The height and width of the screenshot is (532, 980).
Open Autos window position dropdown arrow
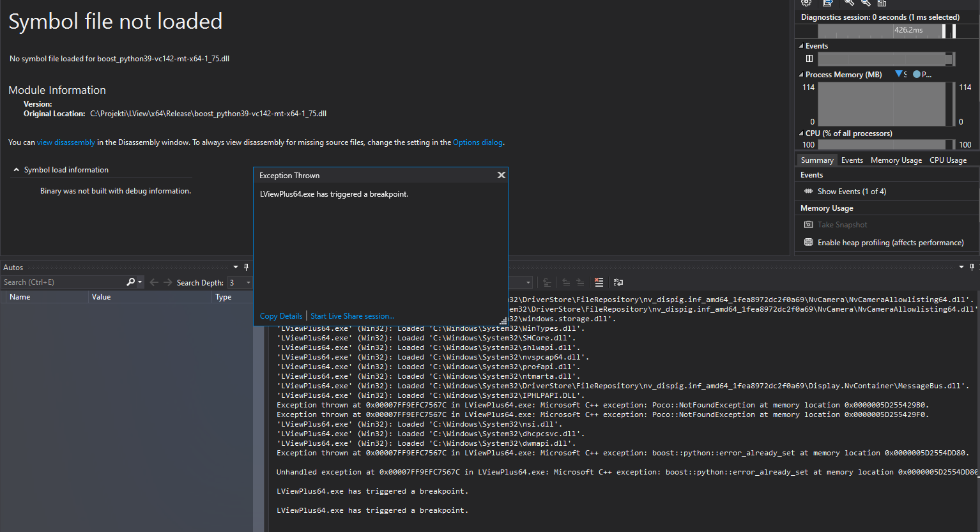click(236, 267)
